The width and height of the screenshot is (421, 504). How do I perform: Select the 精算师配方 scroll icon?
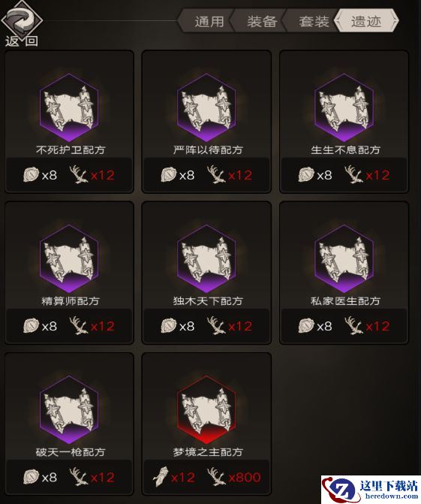69,259
